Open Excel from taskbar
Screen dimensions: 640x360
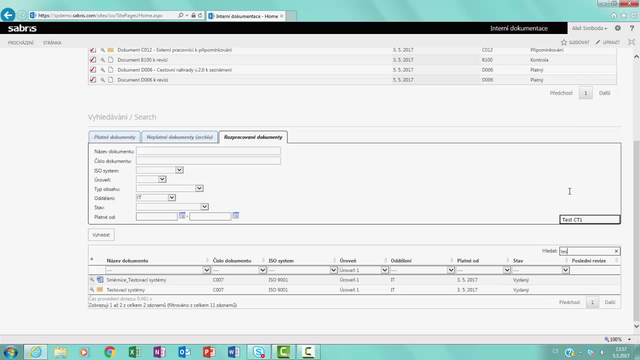pos(135,352)
